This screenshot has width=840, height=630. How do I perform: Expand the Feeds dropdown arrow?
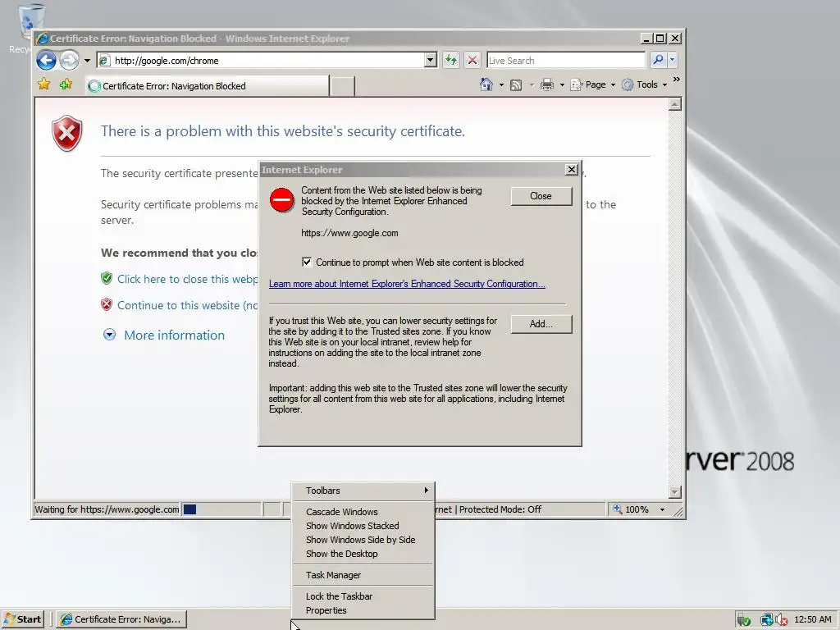coord(532,84)
